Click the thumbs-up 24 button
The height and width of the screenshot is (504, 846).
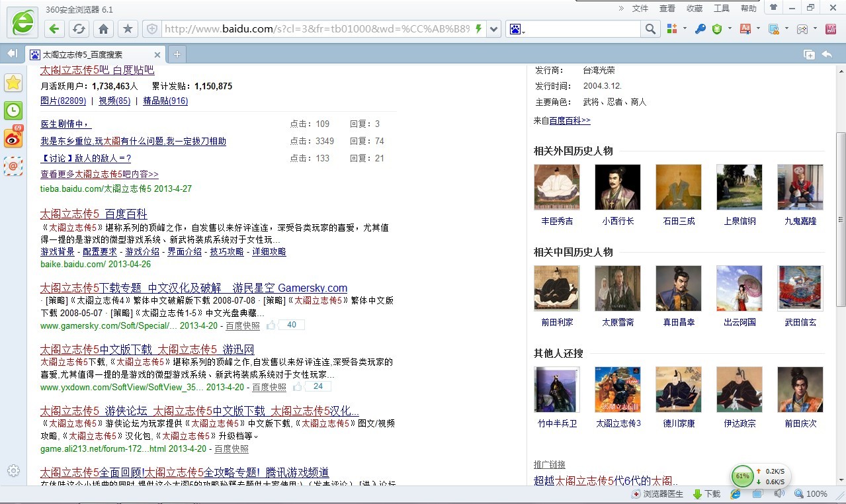pyautogui.click(x=312, y=386)
